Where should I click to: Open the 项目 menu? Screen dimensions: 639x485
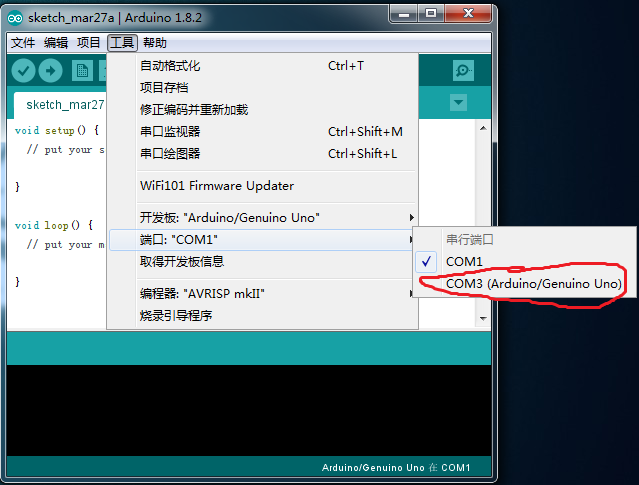pos(88,43)
